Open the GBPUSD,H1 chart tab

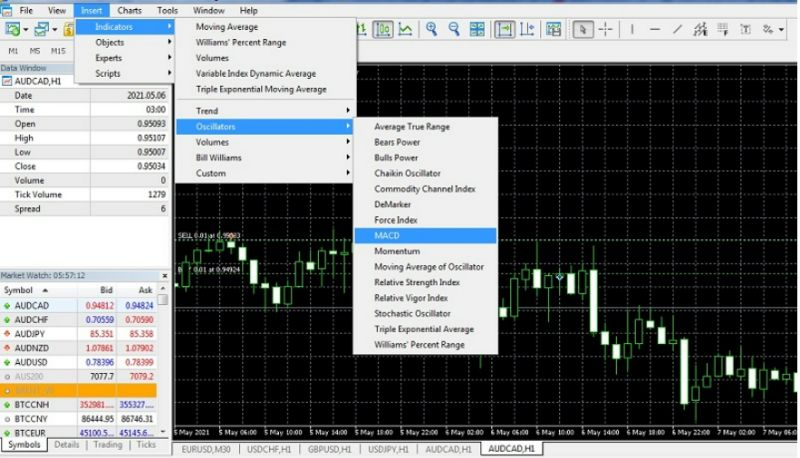pos(330,449)
